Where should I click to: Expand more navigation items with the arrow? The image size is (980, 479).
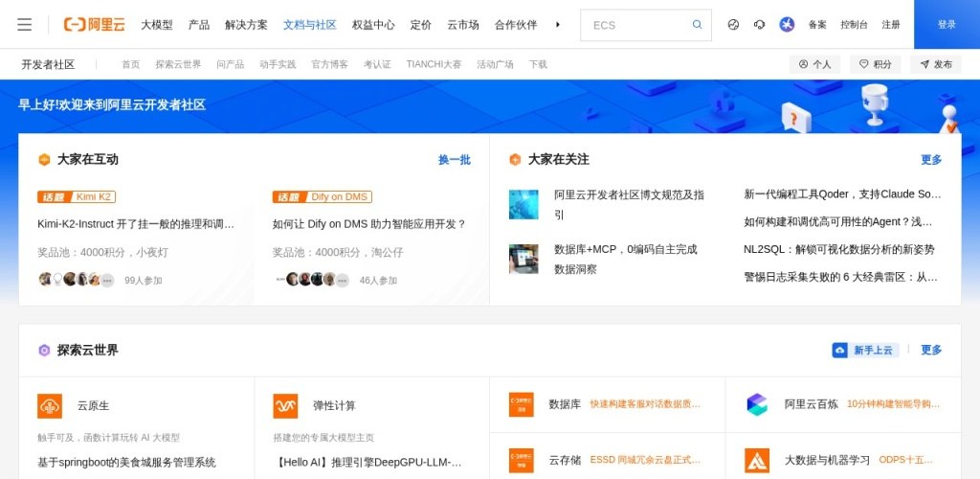[x=558, y=24]
